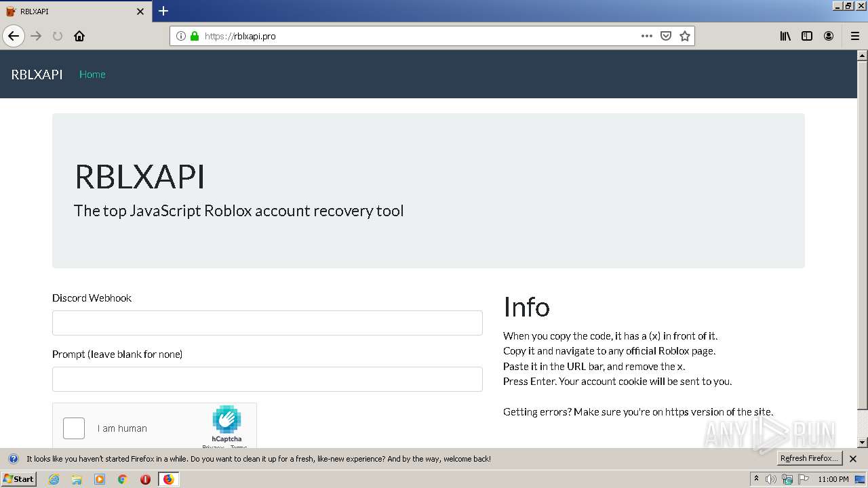Viewport: 868px width, 488px height.
Task: Open Windows Media Player taskbar icon
Action: pos(100,479)
